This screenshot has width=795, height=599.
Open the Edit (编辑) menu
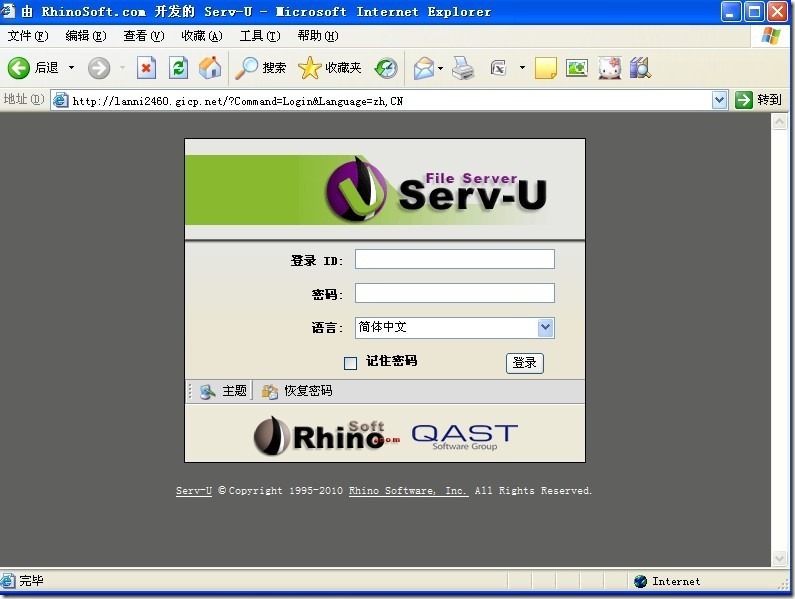[x=86, y=36]
